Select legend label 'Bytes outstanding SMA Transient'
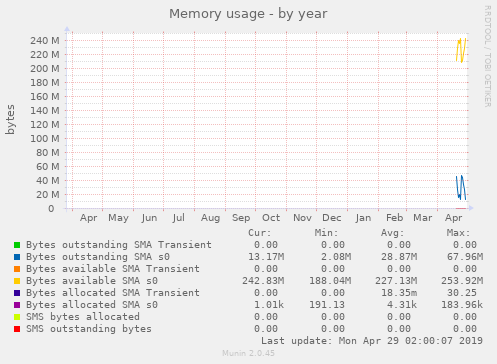 (x=119, y=245)
